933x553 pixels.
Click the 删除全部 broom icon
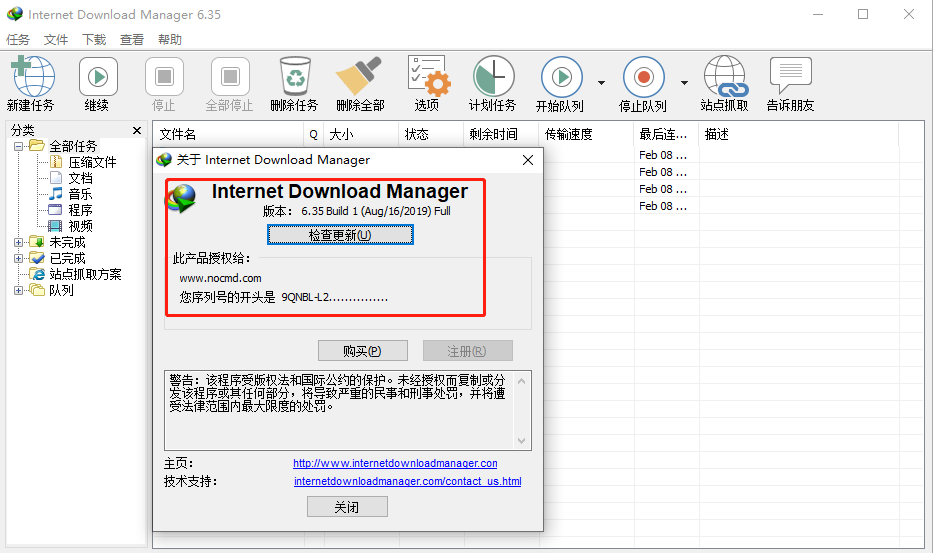(359, 77)
